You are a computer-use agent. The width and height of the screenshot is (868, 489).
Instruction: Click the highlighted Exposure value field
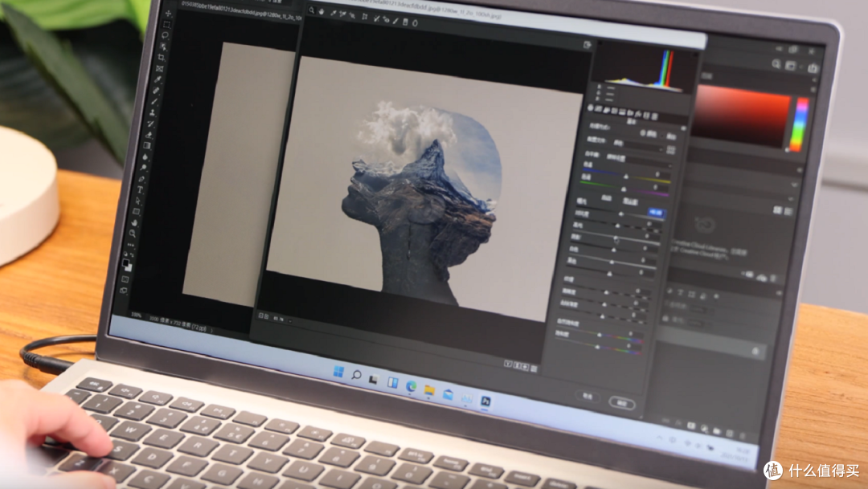pos(656,213)
